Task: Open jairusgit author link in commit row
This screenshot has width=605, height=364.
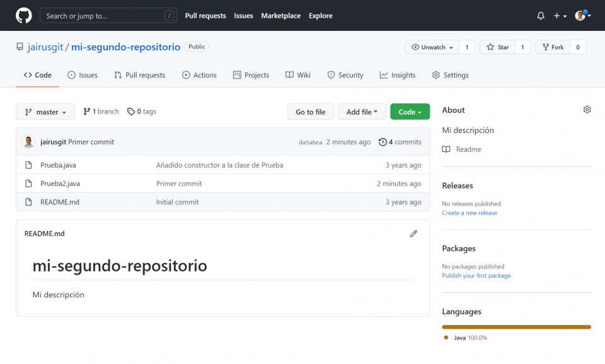Action: [53, 142]
